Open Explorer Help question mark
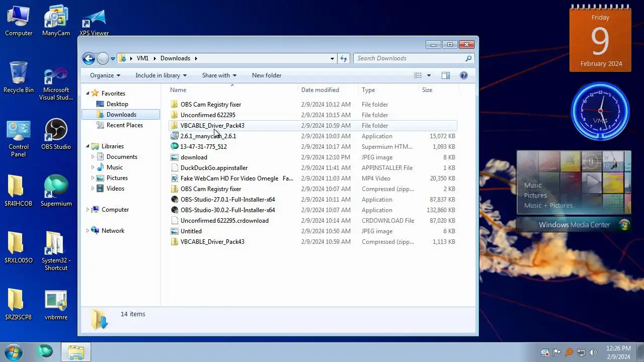 464,75
